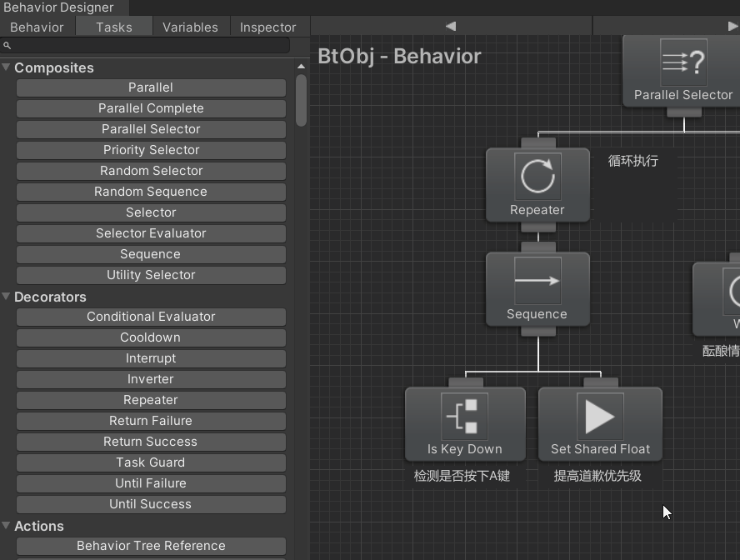Collapse the Actions task category

click(x=7, y=526)
